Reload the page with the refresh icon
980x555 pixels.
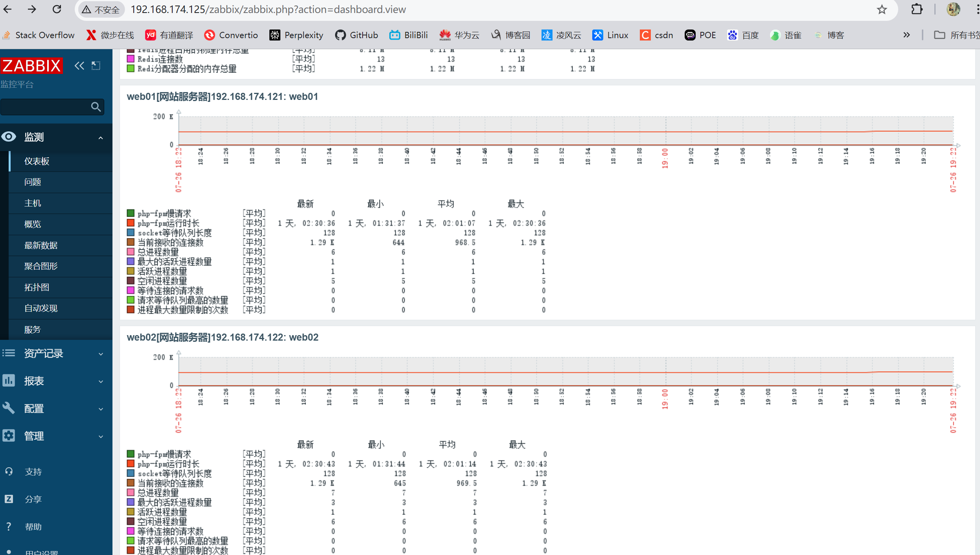click(57, 9)
